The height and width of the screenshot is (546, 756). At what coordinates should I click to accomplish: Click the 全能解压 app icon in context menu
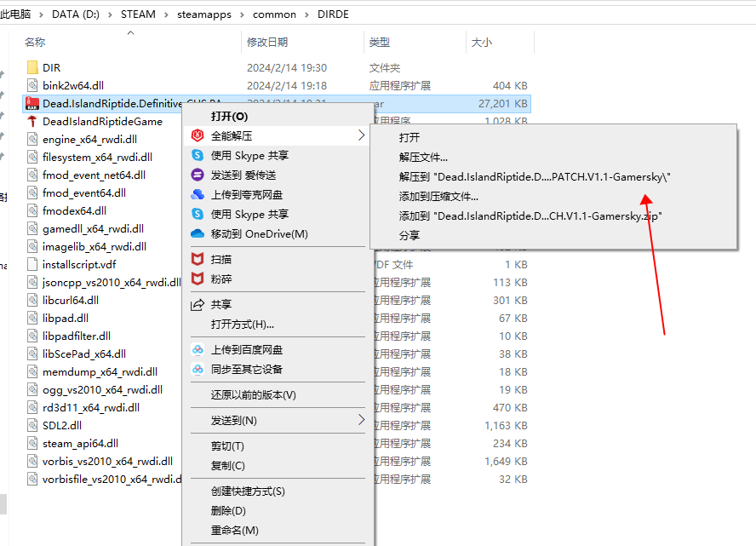point(198,135)
